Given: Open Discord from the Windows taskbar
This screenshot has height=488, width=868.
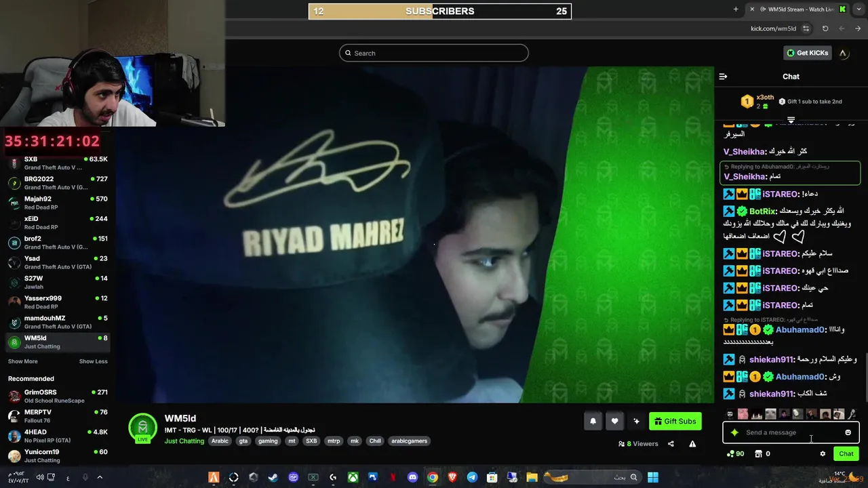Looking at the screenshot, I should coord(412,477).
